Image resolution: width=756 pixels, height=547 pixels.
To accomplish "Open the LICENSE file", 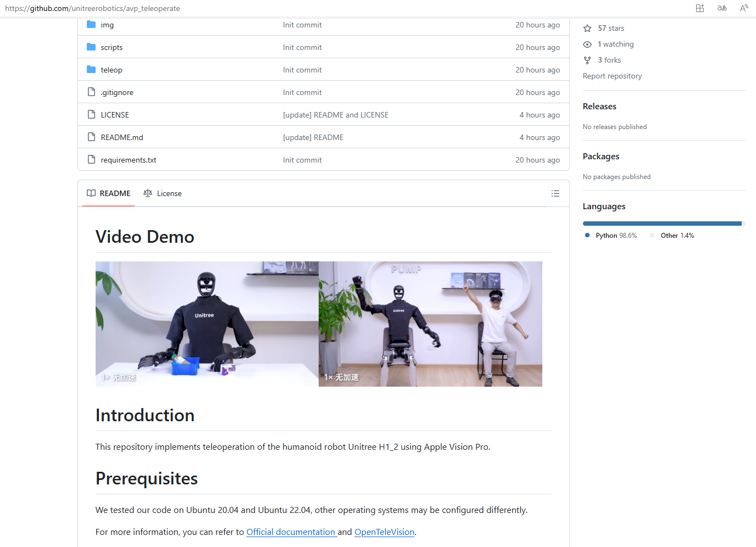I will (x=115, y=115).
